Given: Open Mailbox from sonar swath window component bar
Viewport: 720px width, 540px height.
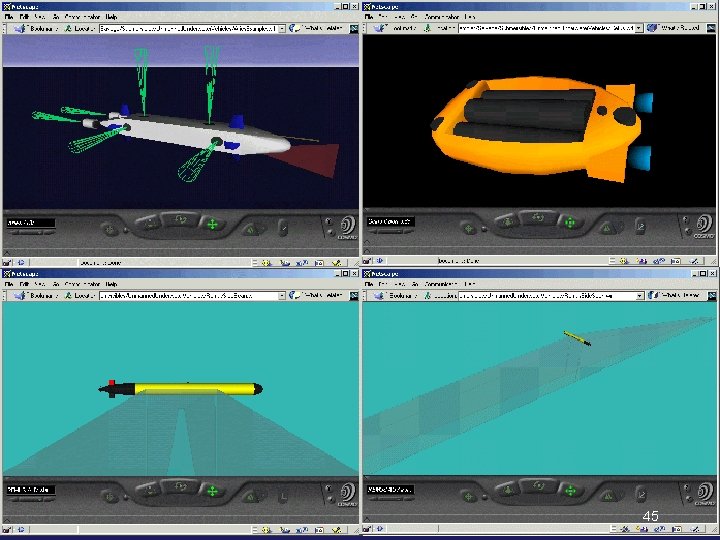Looking at the screenshot, I should [642, 530].
